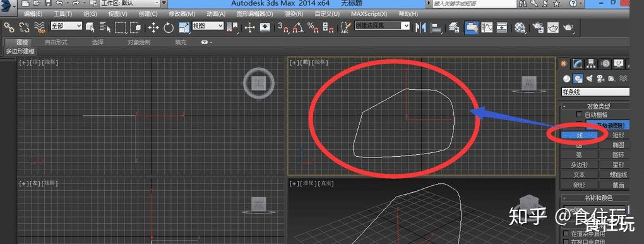Toggle the highlighted Ribbon button in toolbar
The width and height of the screenshot is (644, 244).
(472, 28)
